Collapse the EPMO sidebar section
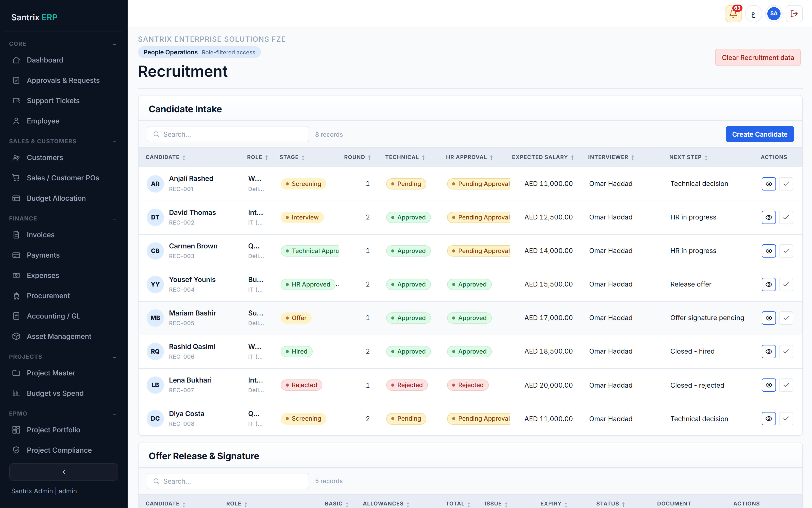Screen dimensions: 812x508 click(x=114, y=414)
